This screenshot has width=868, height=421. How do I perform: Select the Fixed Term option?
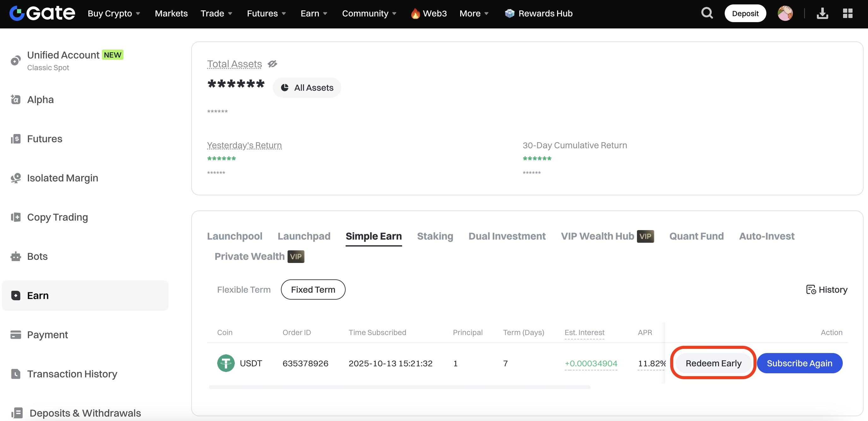(313, 290)
